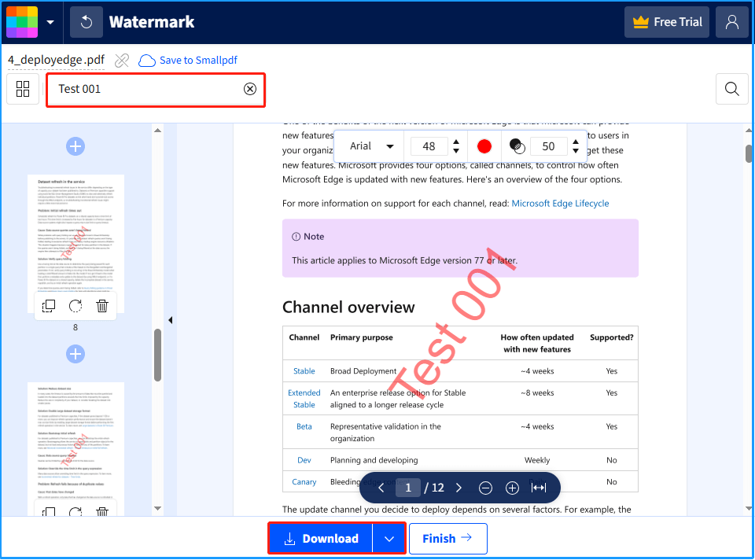755x560 pixels.
Task: Go to the next page arrow
Action: pyautogui.click(x=459, y=488)
